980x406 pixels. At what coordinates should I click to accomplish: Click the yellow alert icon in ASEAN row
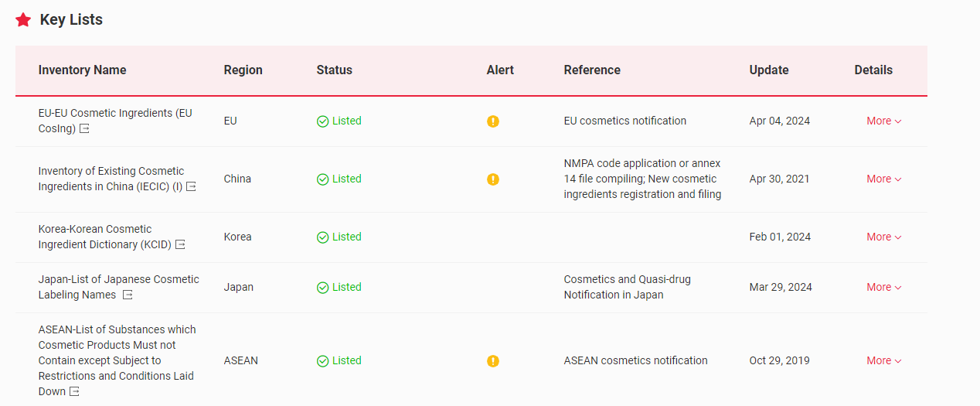pyautogui.click(x=493, y=361)
